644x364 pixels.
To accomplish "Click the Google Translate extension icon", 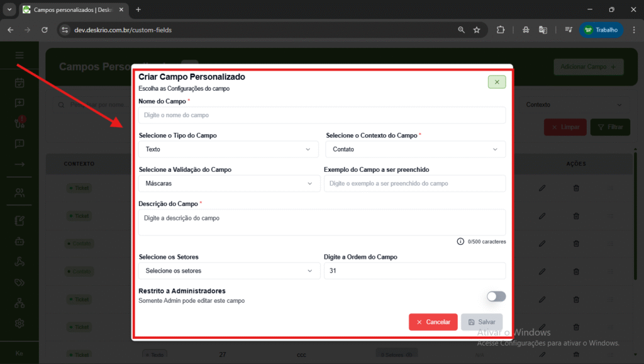I will [x=543, y=30].
